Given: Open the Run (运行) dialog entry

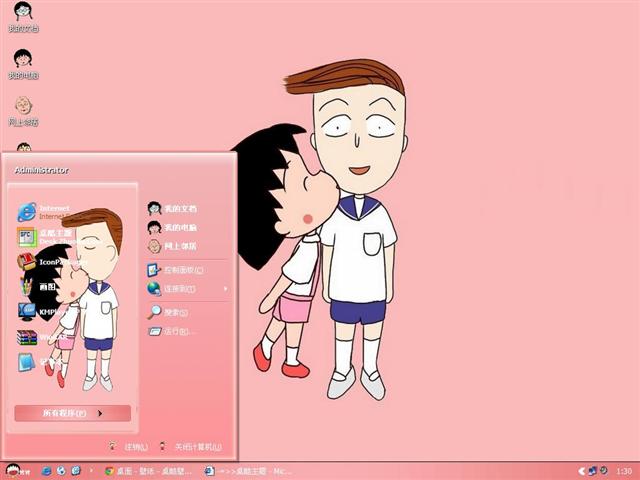Looking at the screenshot, I should click(x=169, y=331).
